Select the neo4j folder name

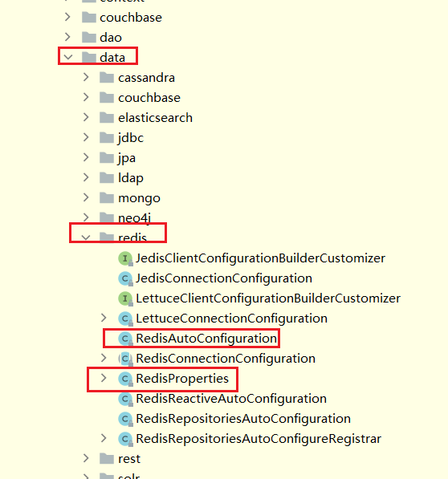[x=134, y=218]
